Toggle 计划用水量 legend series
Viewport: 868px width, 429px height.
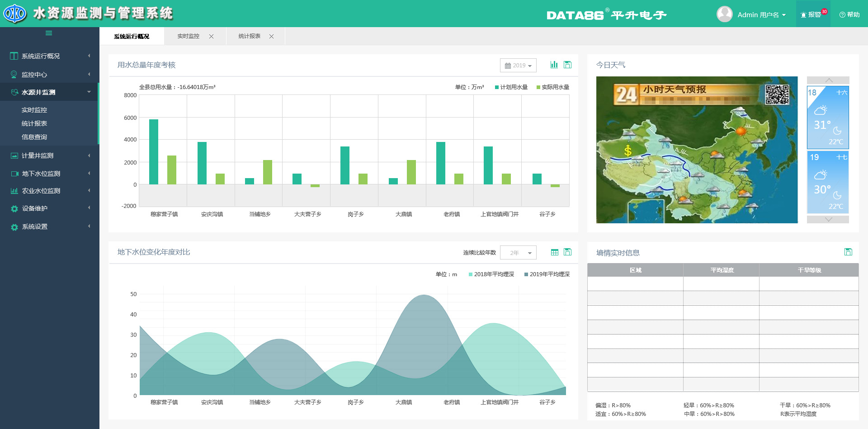[511, 87]
